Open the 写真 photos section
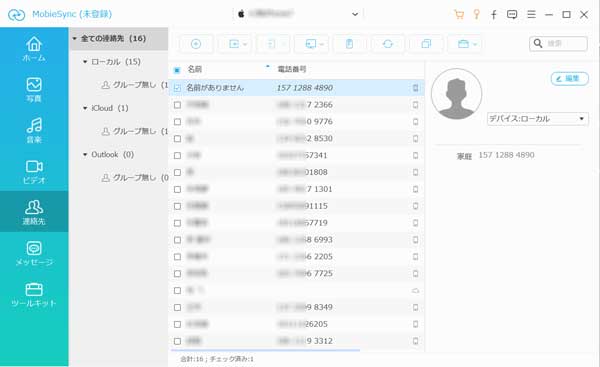The width and height of the screenshot is (600, 367). (x=34, y=90)
